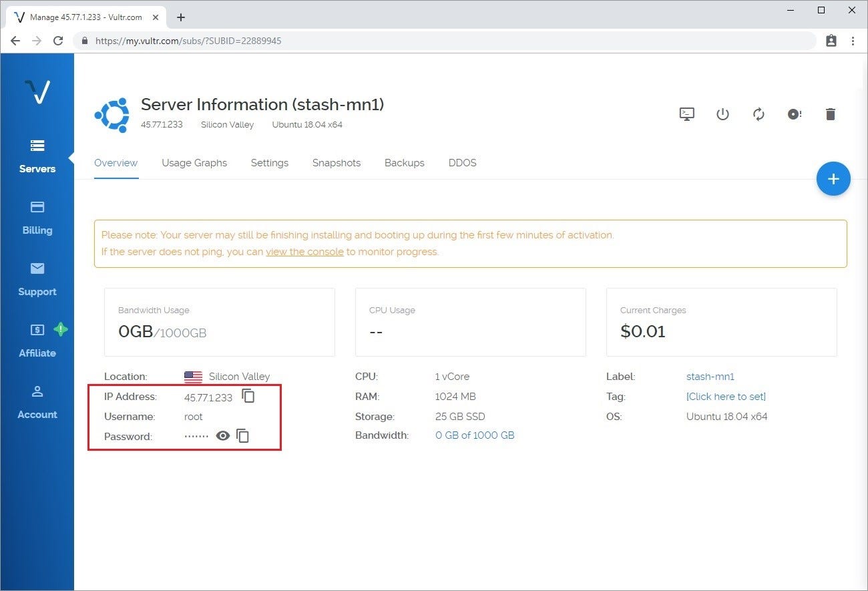Open Account in the sidebar

tap(37, 403)
